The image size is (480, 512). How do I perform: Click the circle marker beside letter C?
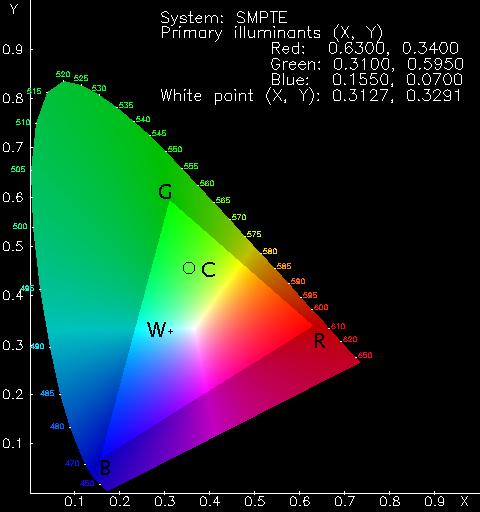pos(189,268)
